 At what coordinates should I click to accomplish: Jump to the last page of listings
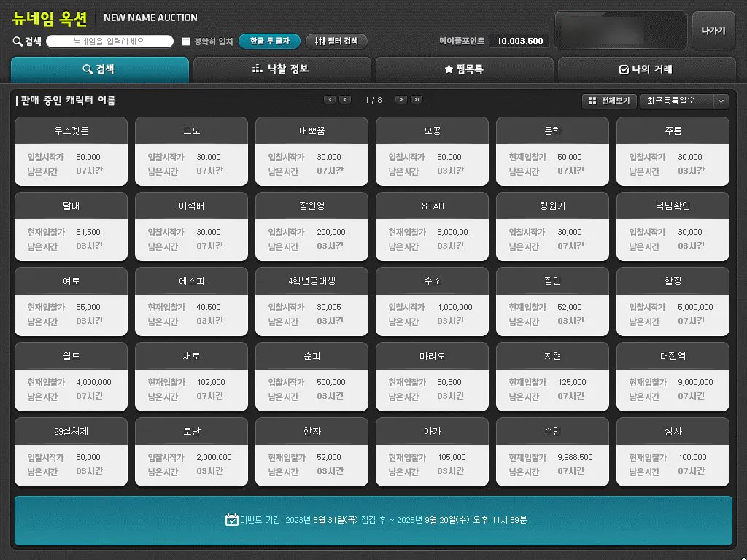coord(417,100)
